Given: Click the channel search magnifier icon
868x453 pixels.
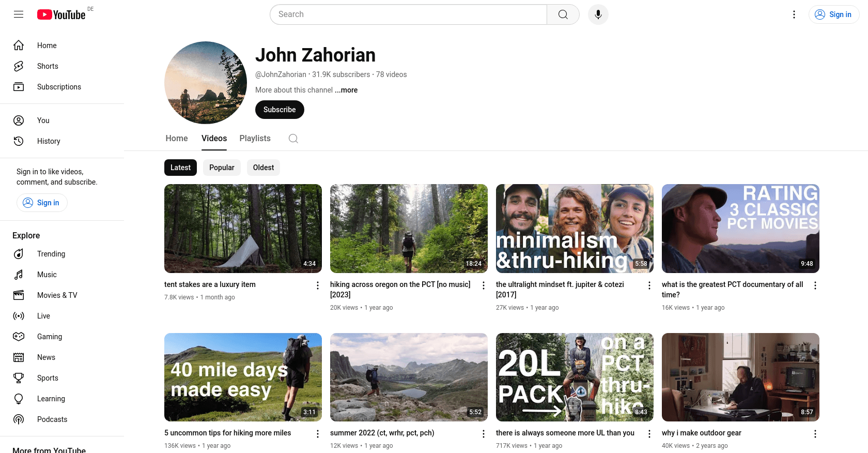Looking at the screenshot, I should 293,139.
